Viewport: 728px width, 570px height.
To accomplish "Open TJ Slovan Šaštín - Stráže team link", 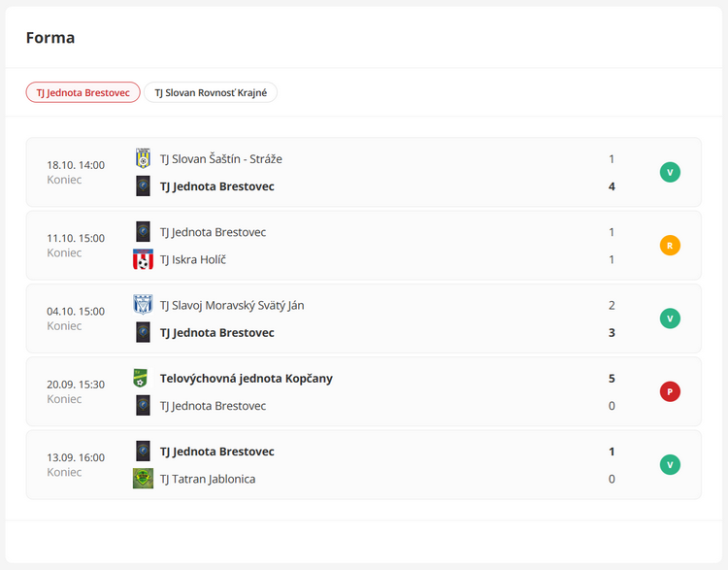I will pos(221,159).
